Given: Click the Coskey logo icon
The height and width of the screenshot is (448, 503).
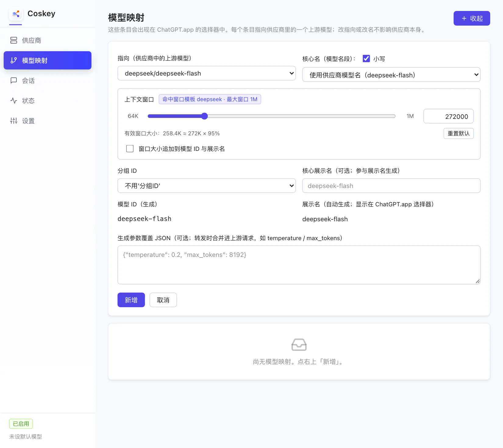Looking at the screenshot, I should coord(16,14).
